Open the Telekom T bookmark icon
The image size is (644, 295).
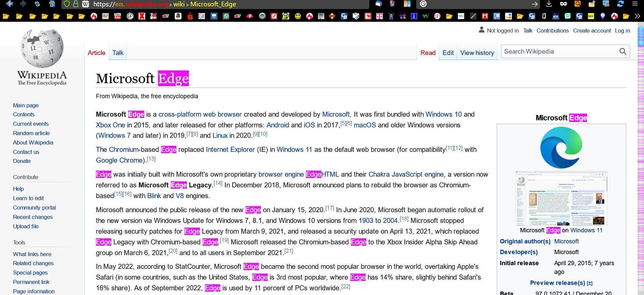380,16
